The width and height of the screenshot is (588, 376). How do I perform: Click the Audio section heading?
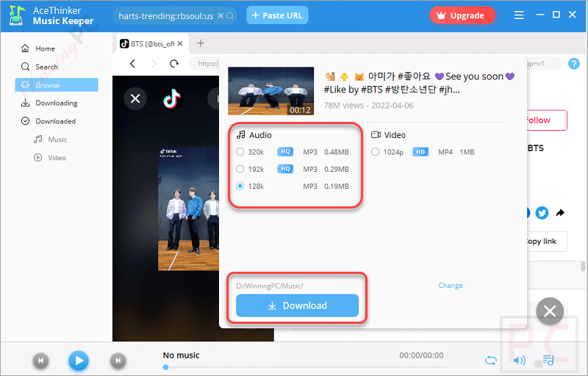254,135
